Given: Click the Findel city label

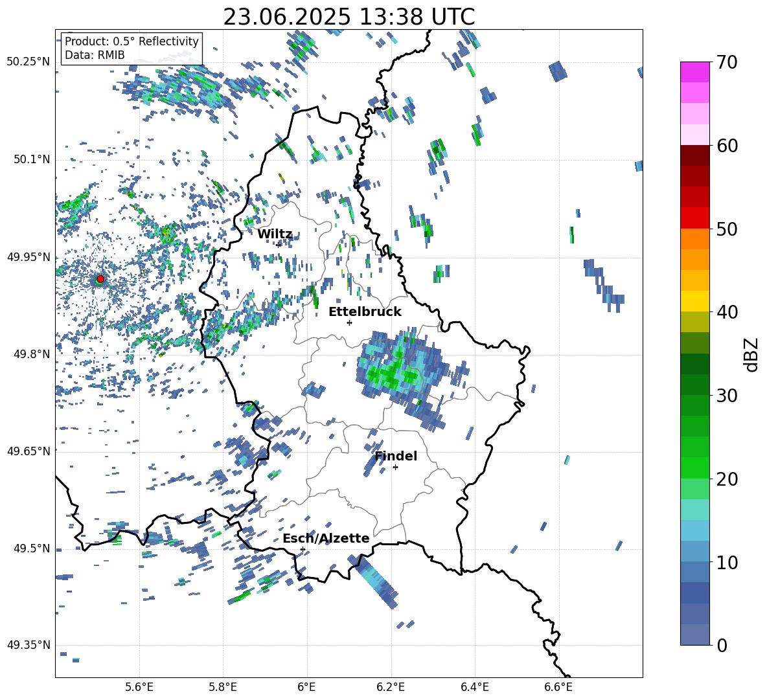Looking at the screenshot, I should [x=396, y=456].
